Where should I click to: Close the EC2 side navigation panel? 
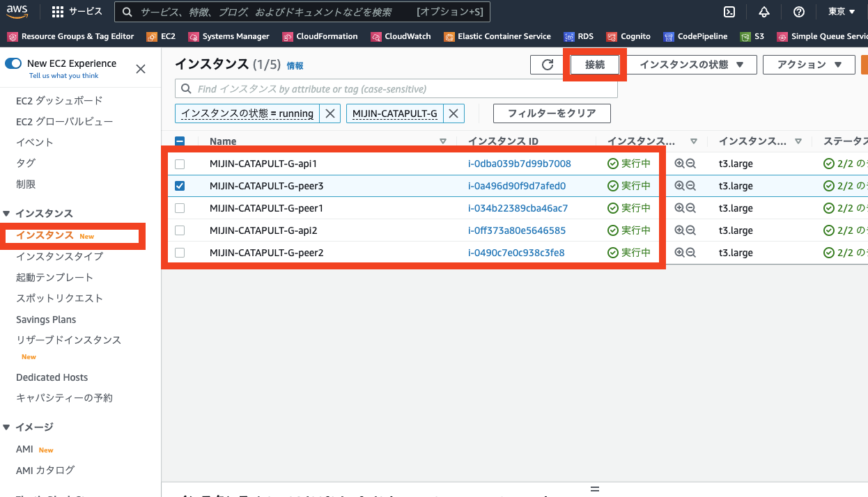[141, 69]
